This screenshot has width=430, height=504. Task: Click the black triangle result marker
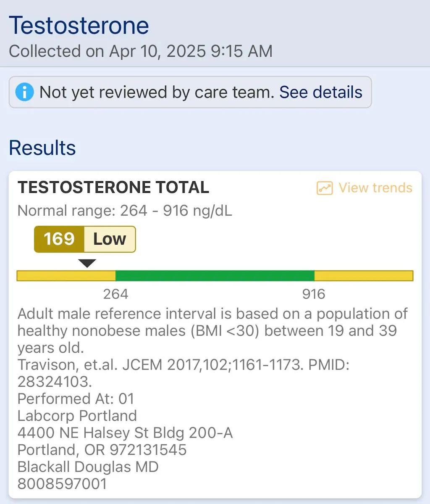87,264
